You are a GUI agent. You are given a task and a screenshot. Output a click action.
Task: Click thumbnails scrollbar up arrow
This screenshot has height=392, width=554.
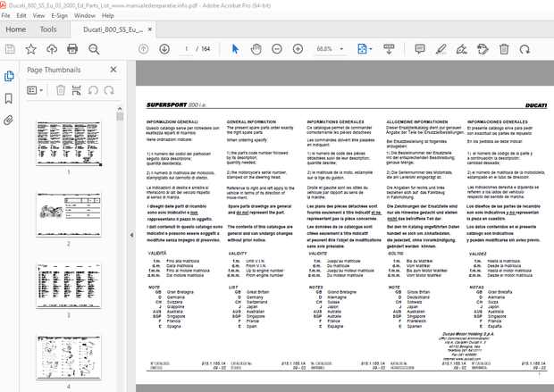120,108
